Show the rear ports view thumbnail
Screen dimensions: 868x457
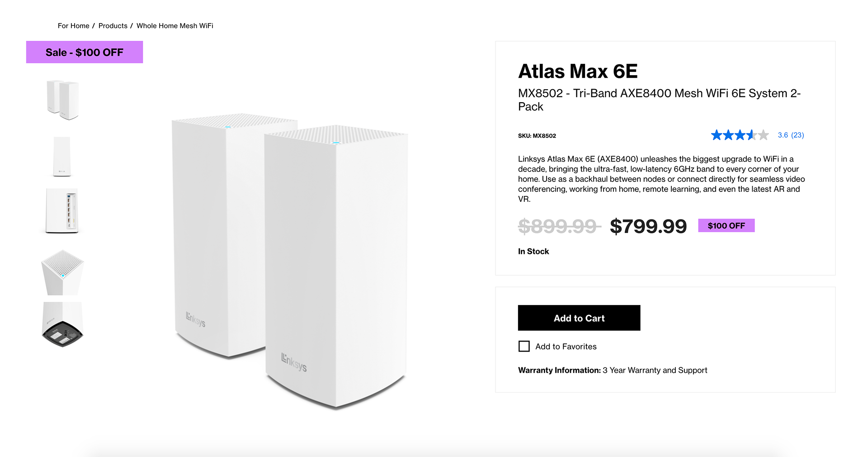(x=62, y=211)
